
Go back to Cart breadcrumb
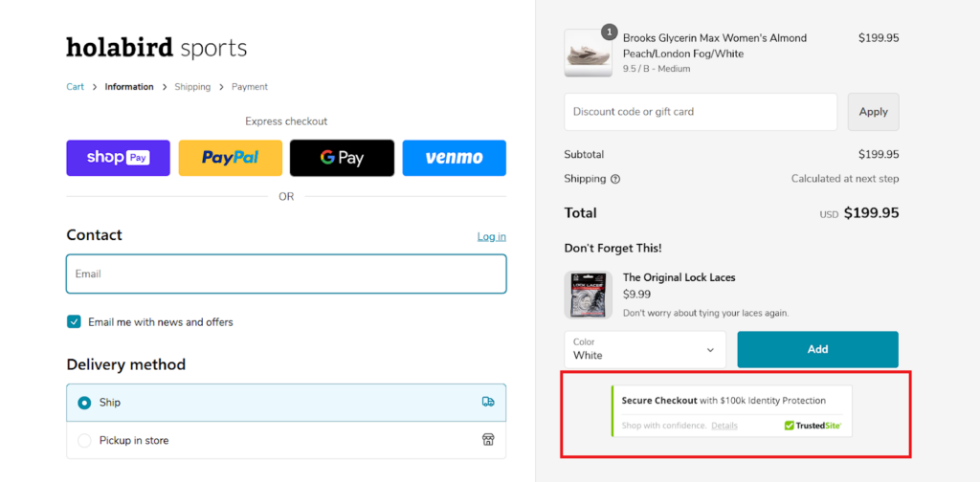(x=75, y=87)
